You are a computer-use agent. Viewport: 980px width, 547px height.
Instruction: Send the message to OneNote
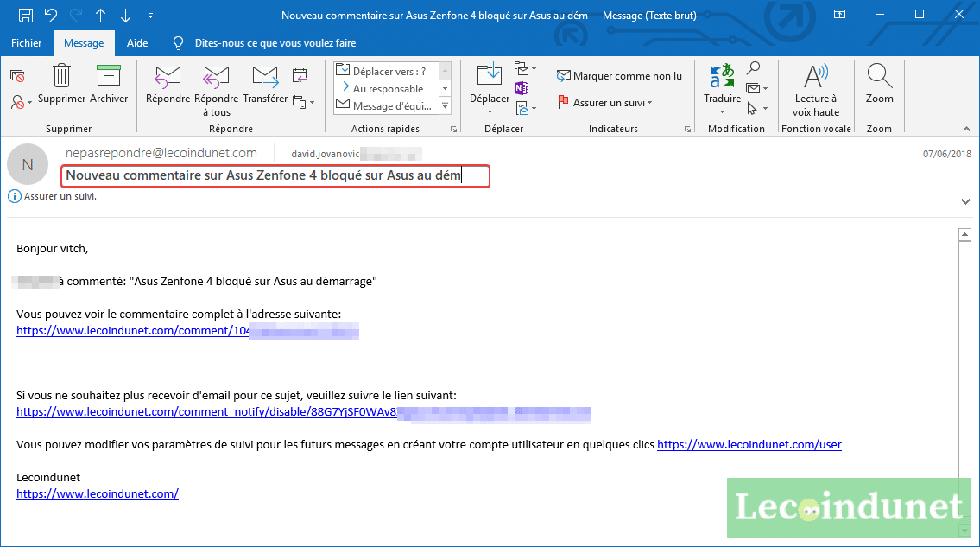[522, 88]
